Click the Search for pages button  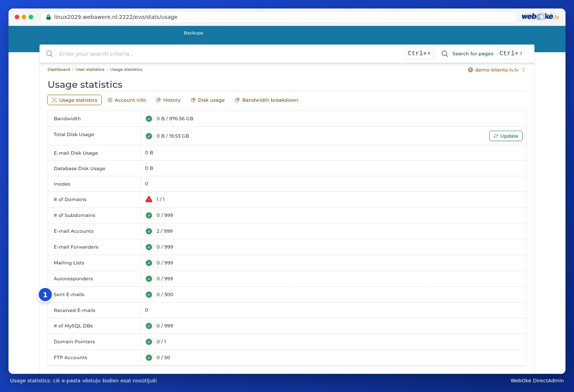click(x=483, y=54)
